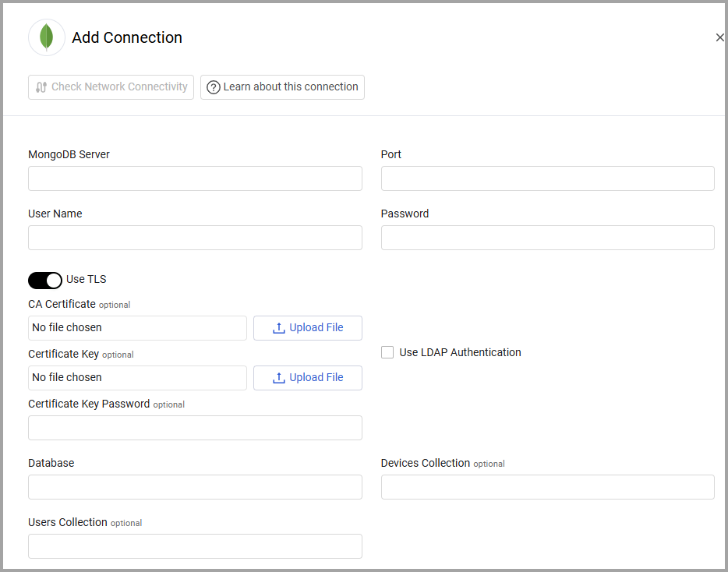Viewport: 728px width, 572px height.
Task: Focus the MongoDB Server input field
Action: click(195, 178)
